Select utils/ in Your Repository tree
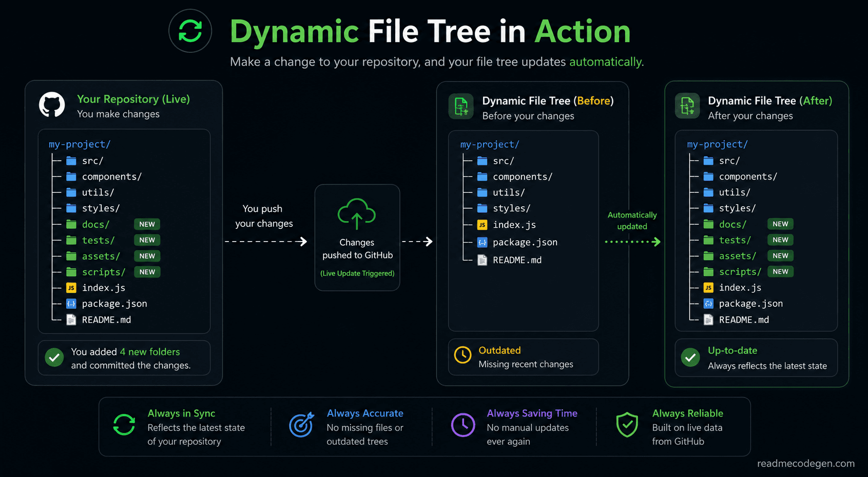Image resolution: width=868 pixels, height=477 pixels. click(98, 193)
